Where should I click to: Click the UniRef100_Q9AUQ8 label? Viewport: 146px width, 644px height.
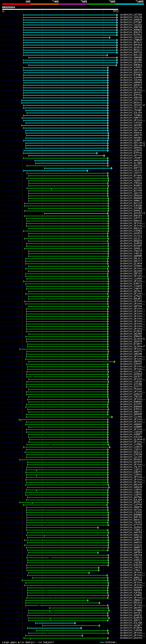[131, 58]
